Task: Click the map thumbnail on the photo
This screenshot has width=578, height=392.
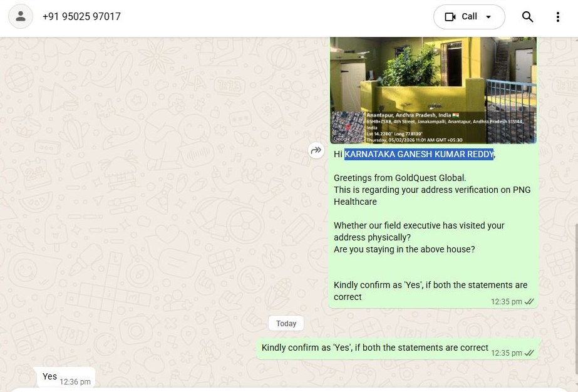Action: tap(348, 127)
